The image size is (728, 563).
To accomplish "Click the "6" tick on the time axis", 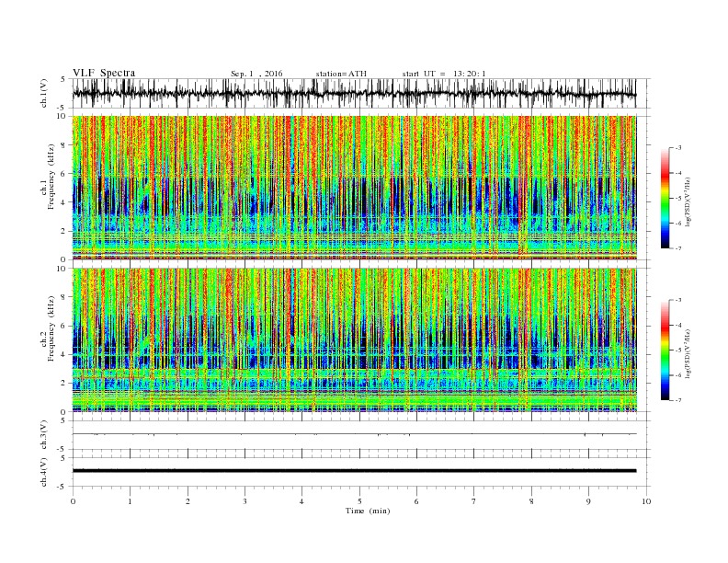I will 416,501.
